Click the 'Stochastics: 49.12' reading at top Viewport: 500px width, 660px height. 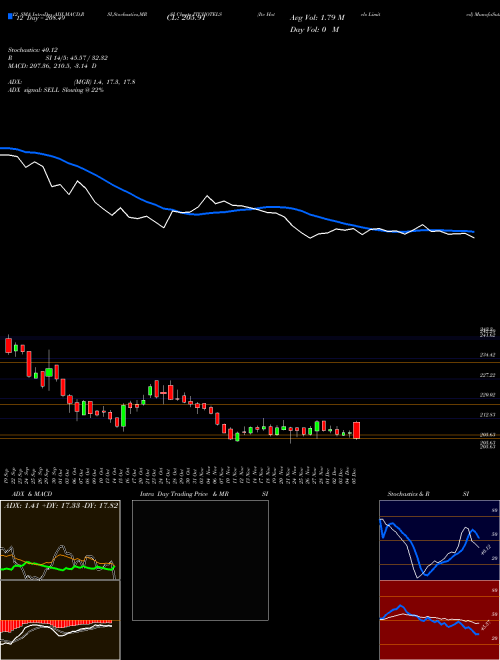tap(33, 50)
